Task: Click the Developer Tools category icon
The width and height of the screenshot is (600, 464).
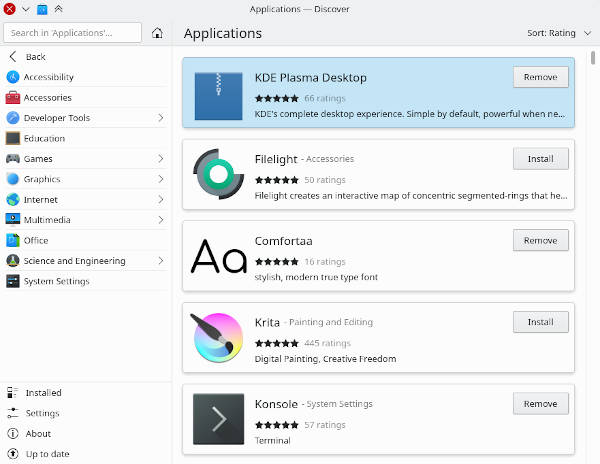Action: 13,118
